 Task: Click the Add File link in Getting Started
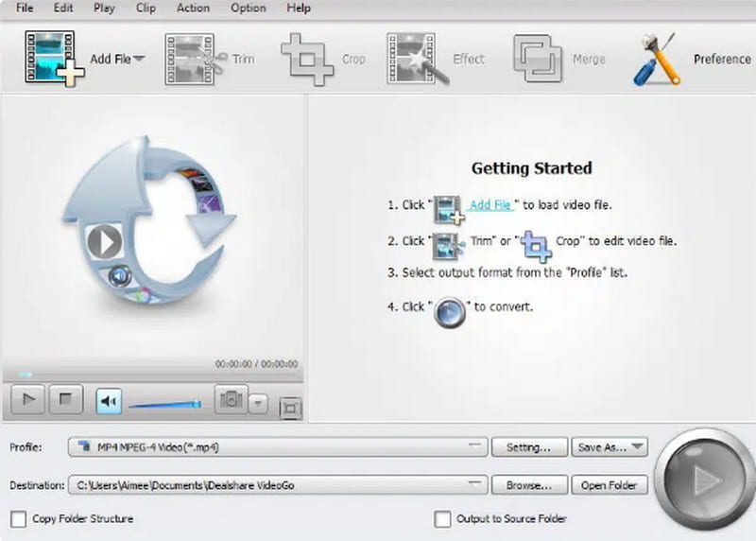tap(490, 204)
